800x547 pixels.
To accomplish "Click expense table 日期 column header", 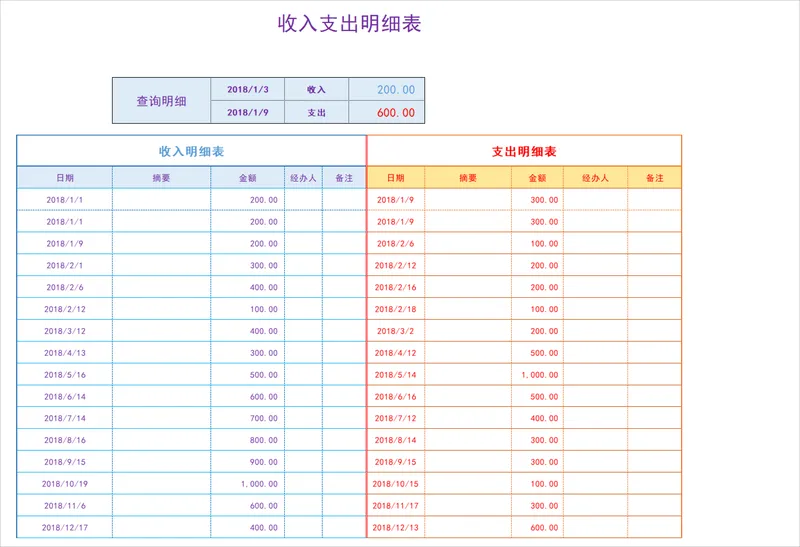I will click(x=395, y=178).
